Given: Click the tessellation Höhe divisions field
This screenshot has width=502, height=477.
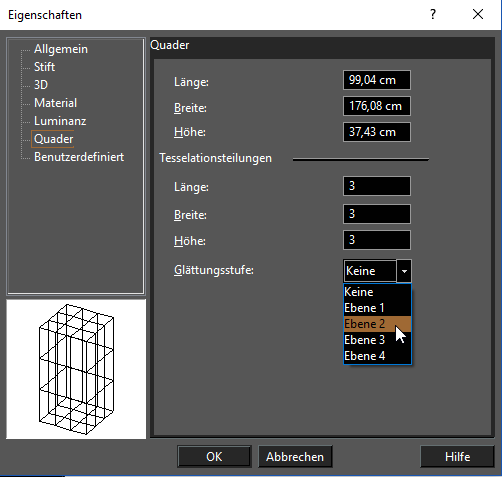Looking at the screenshot, I should pyautogui.click(x=377, y=240).
